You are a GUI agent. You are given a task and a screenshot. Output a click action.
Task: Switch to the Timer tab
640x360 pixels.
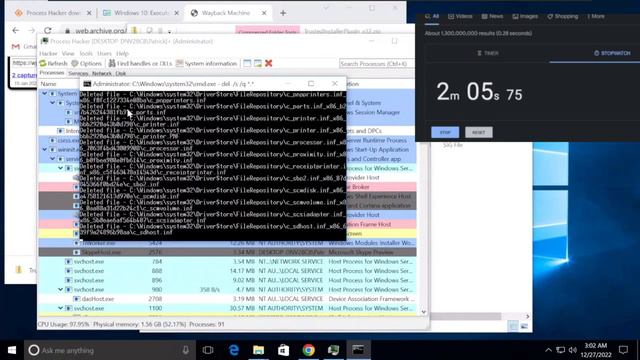point(488,53)
